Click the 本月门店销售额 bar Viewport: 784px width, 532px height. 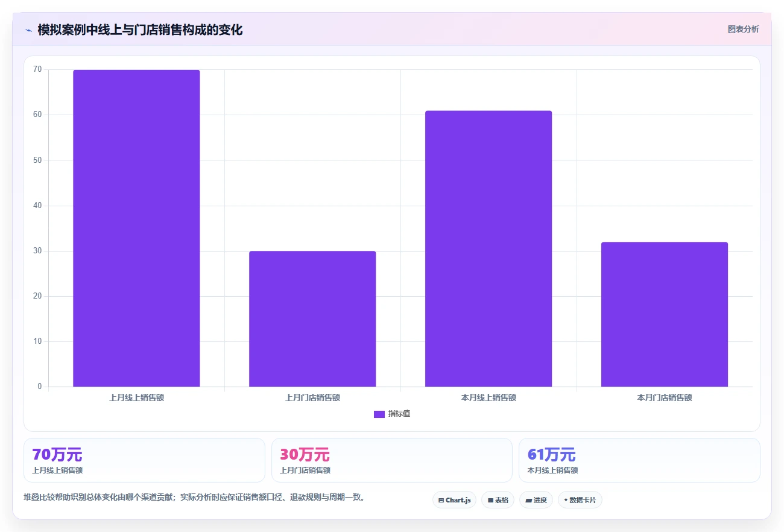665,314
